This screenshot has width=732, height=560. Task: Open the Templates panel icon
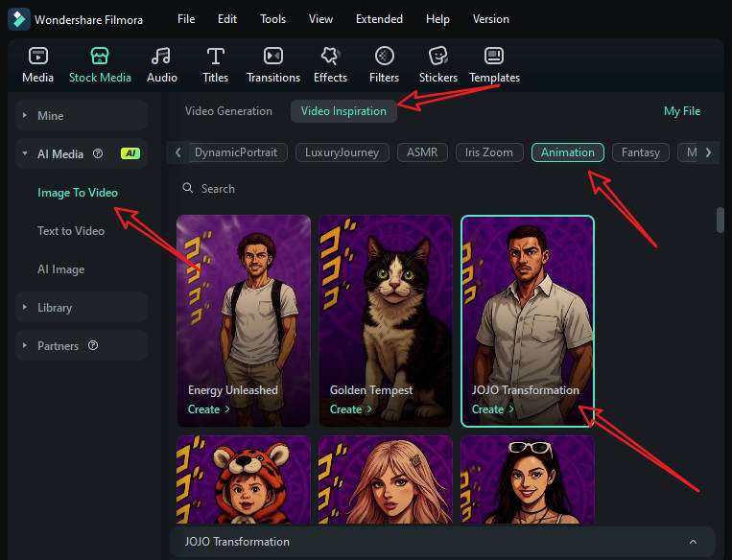(x=494, y=56)
